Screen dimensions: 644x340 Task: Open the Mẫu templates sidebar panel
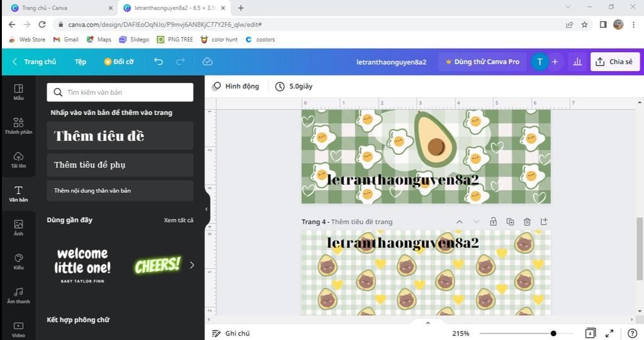18,92
